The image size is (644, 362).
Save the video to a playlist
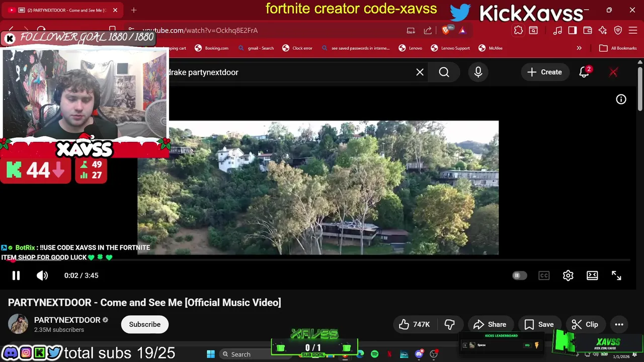click(x=539, y=324)
